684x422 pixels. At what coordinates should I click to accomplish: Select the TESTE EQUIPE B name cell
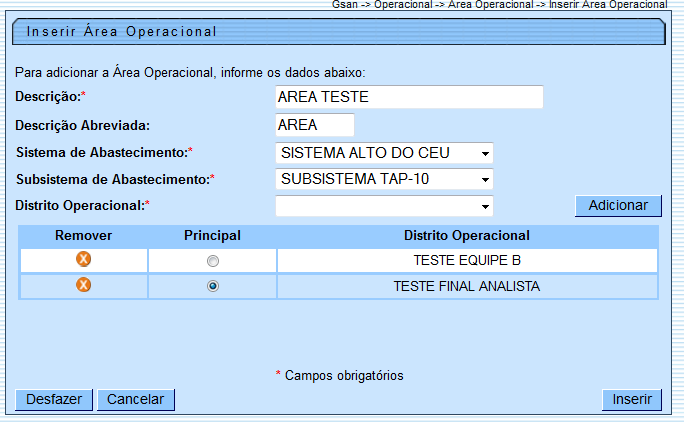click(x=466, y=261)
